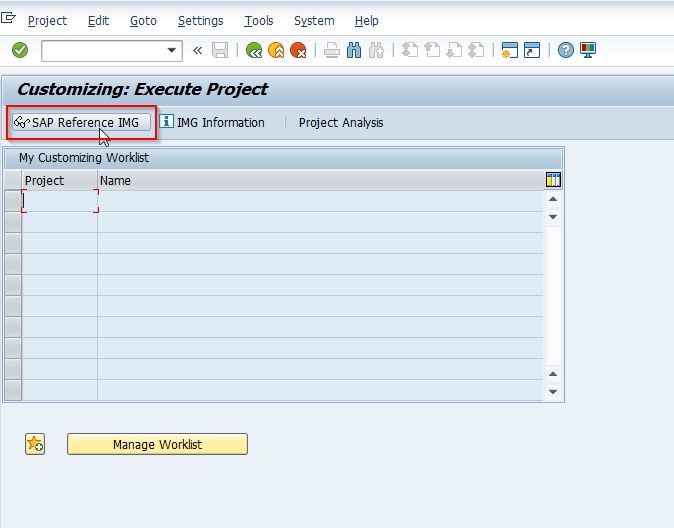Click the red Cancel icon

(x=298, y=51)
